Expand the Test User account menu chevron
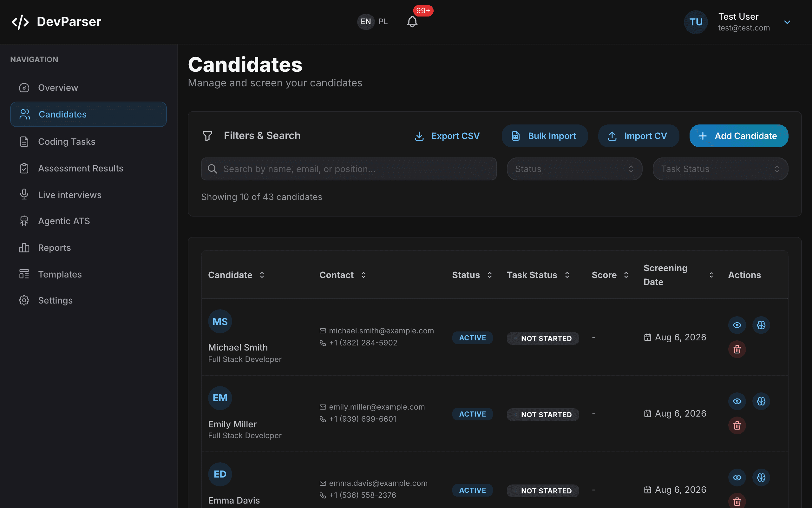 coord(787,22)
